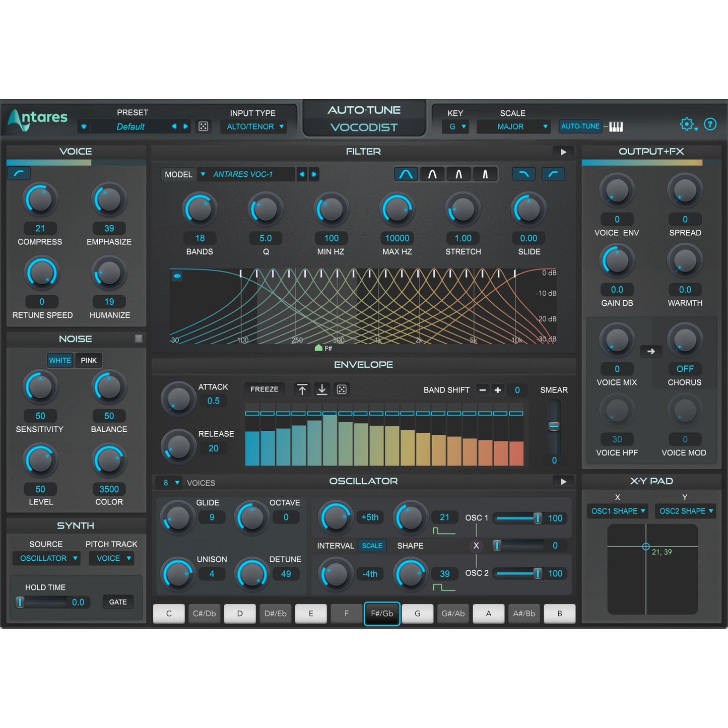The height and width of the screenshot is (728, 728).
Task: Click the upload arrow icon in Envelope
Action: click(x=302, y=389)
